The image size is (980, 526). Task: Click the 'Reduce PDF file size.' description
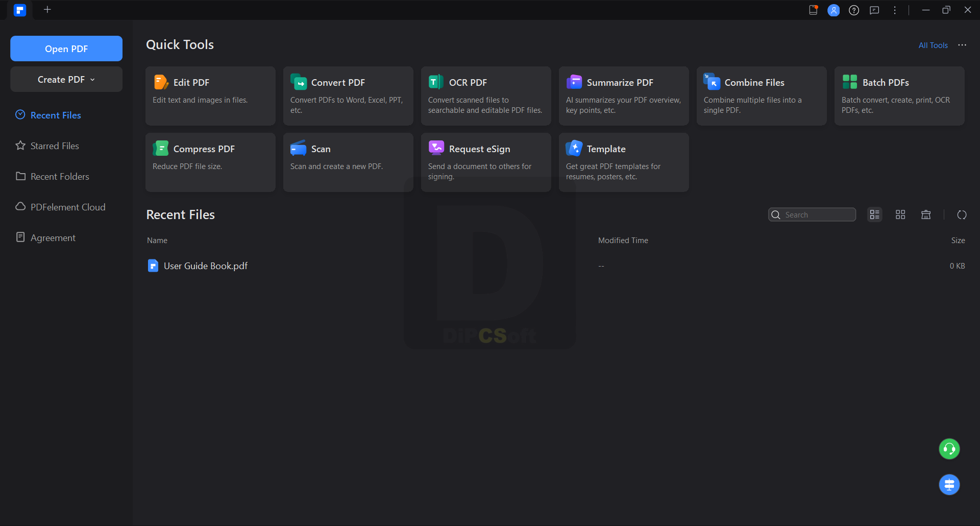(187, 166)
